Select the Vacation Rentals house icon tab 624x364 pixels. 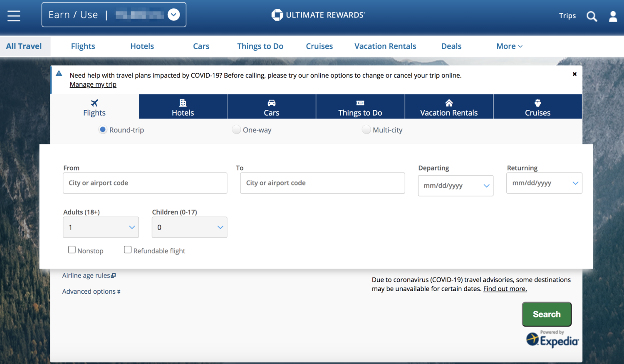[448, 106]
